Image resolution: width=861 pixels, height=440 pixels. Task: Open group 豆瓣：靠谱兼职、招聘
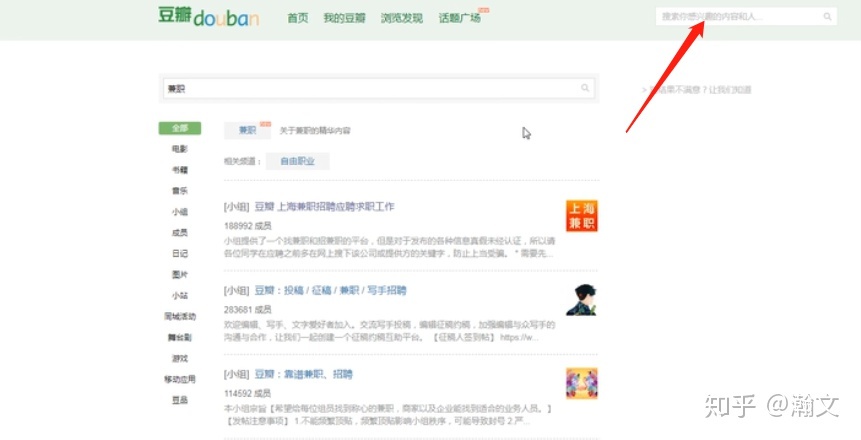tap(303, 374)
